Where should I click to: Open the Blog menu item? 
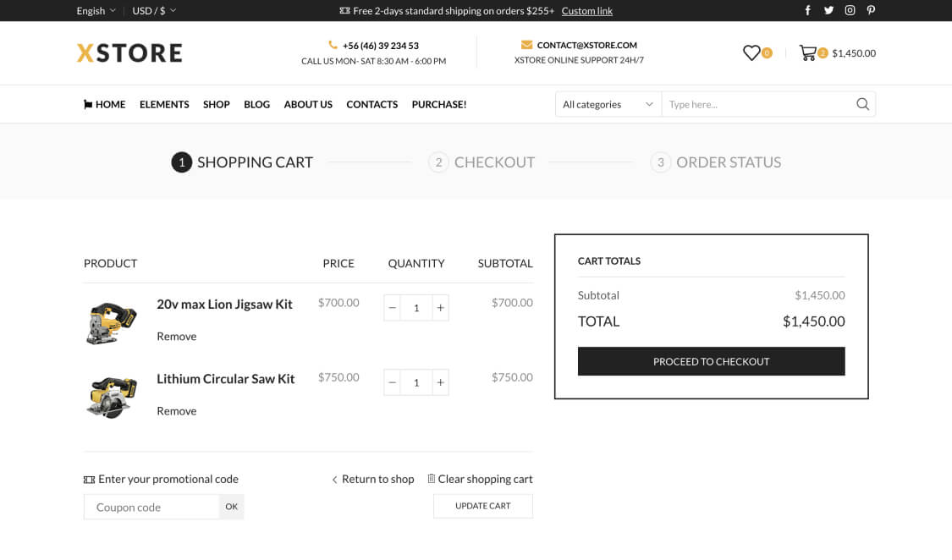[x=256, y=104]
